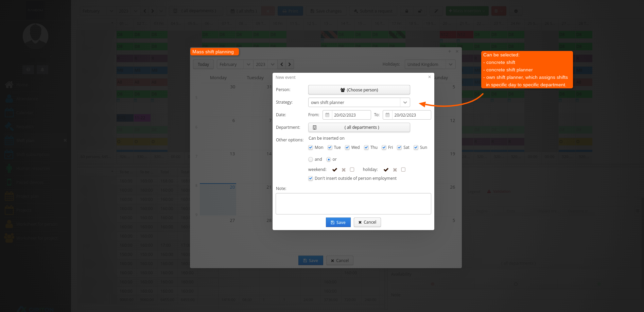Open the Strategy dropdown
Screen dimensions: 644x312
405,102
